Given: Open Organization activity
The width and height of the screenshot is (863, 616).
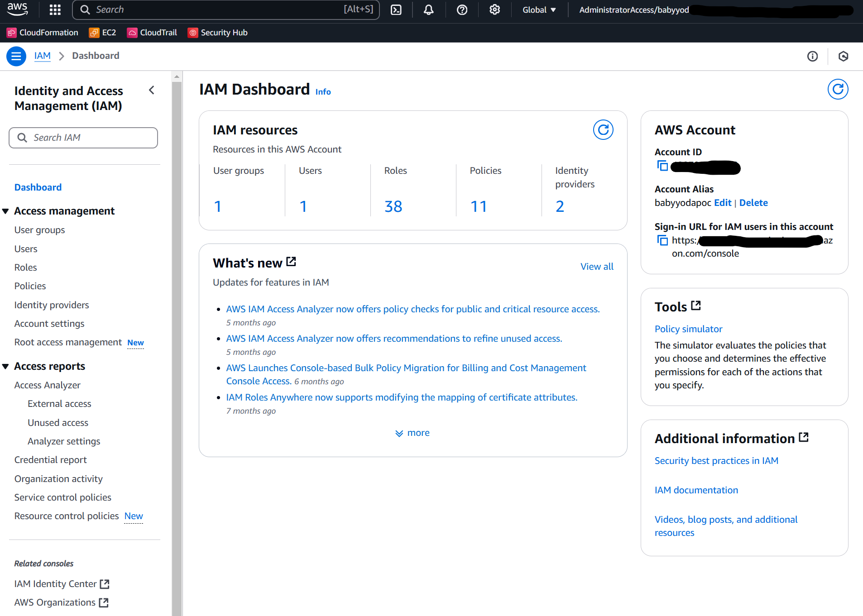Looking at the screenshot, I should (x=58, y=479).
